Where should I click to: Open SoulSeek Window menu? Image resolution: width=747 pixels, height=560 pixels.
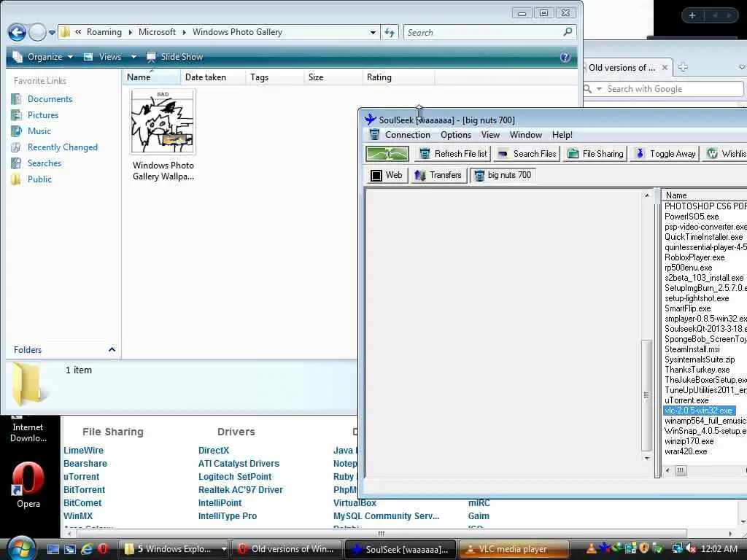click(x=525, y=135)
